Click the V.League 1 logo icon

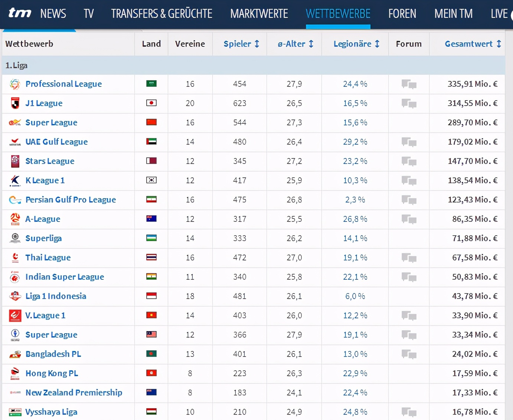15,315
